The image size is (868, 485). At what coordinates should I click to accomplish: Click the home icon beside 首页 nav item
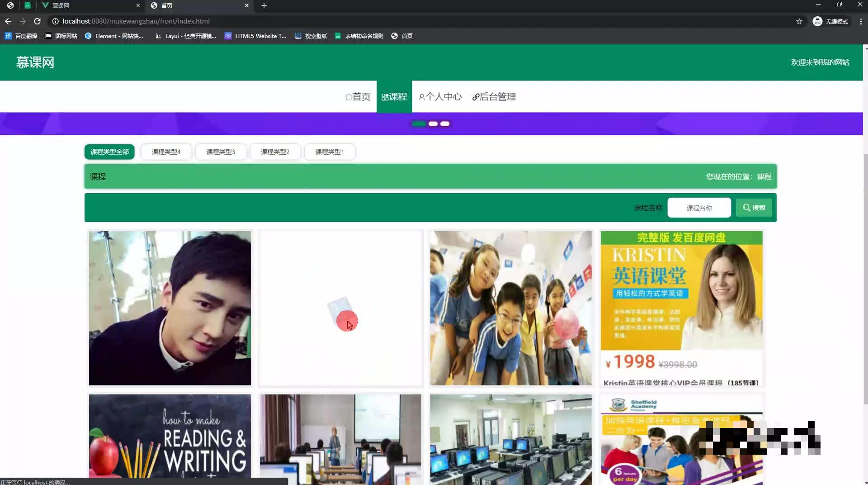(348, 96)
